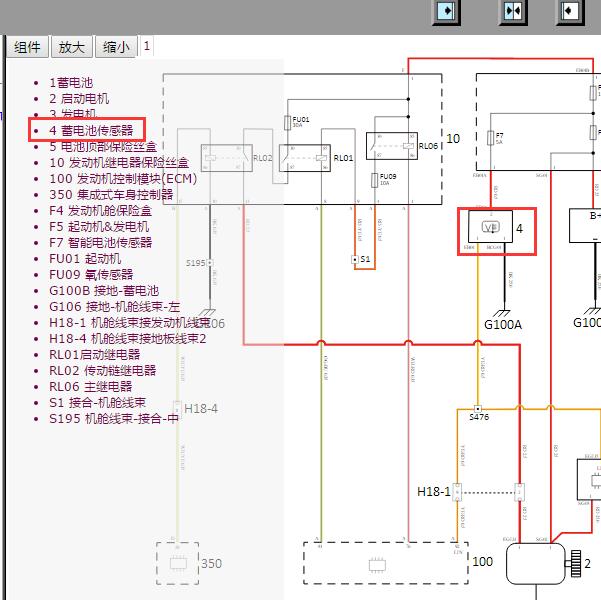Select 'G100B 接地-蓄电池' entry

coord(104,291)
